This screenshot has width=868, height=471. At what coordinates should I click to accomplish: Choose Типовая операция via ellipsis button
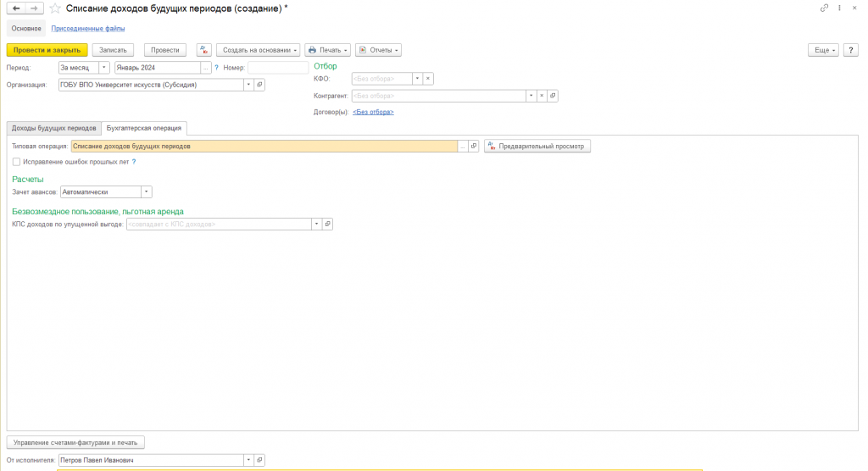pyautogui.click(x=463, y=146)
